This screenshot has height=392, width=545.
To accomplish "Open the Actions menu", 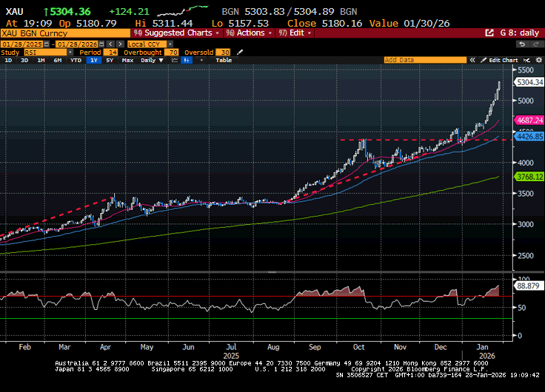I will tap(250, 33).
